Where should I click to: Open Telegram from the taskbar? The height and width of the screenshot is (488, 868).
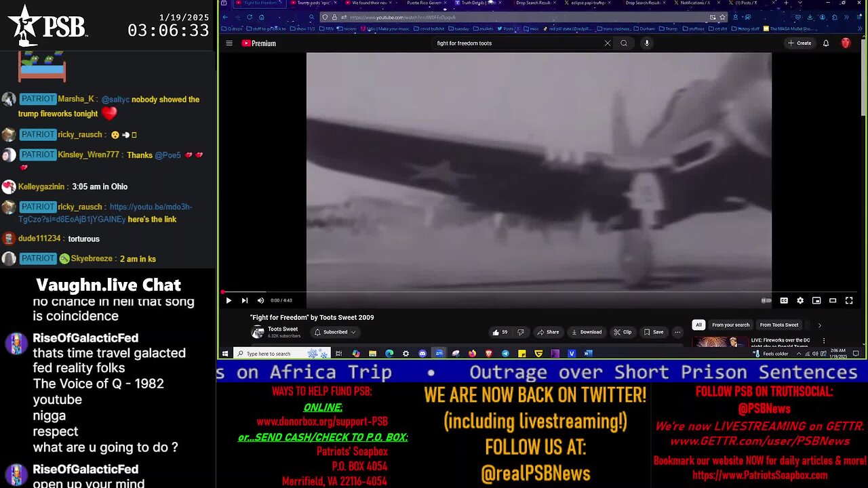click(x=505, y=353)
